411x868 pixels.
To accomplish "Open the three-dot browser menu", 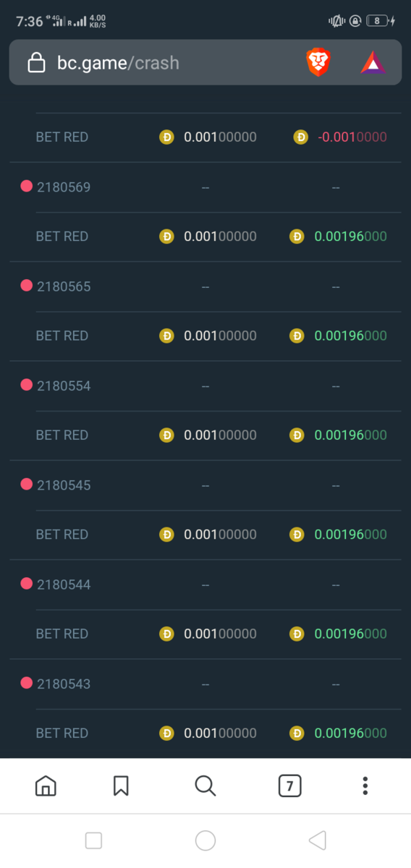I will pyautogui.click(x=365, y=786).
